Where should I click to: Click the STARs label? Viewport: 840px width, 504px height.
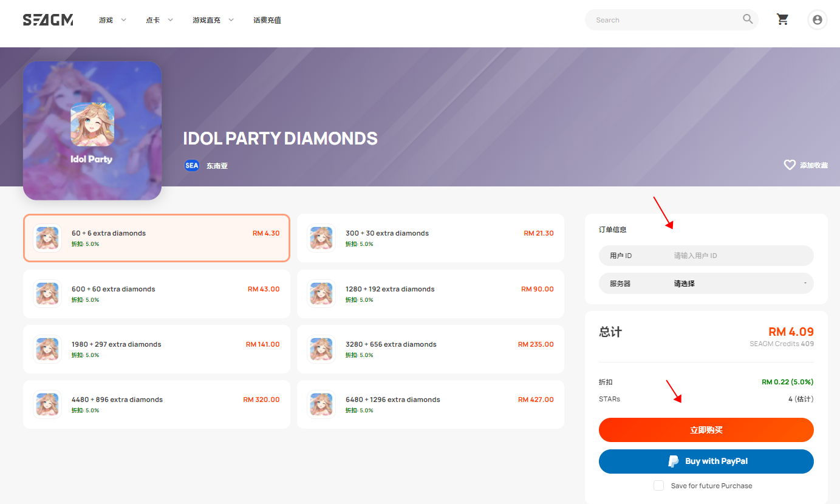click(x=609, y=399)
